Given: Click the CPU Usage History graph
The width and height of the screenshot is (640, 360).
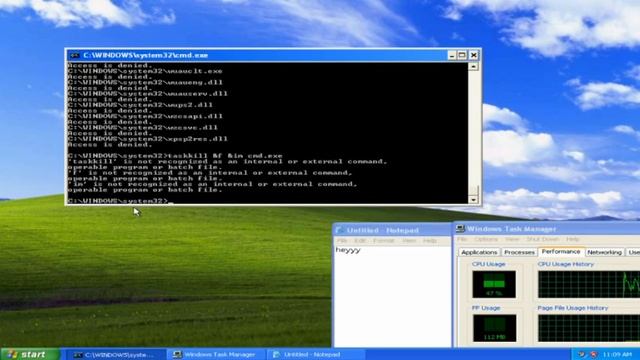Looking at the screenshot, I should [589, 284].
